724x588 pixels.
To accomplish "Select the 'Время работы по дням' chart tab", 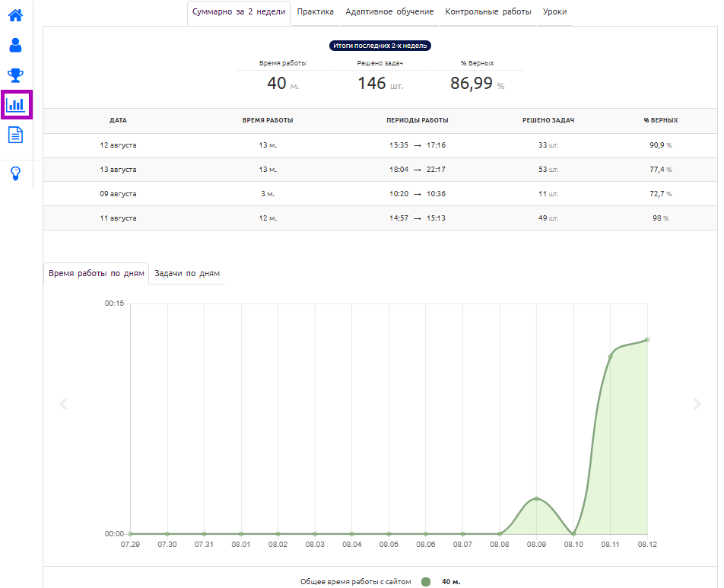I will click(97, 273).
